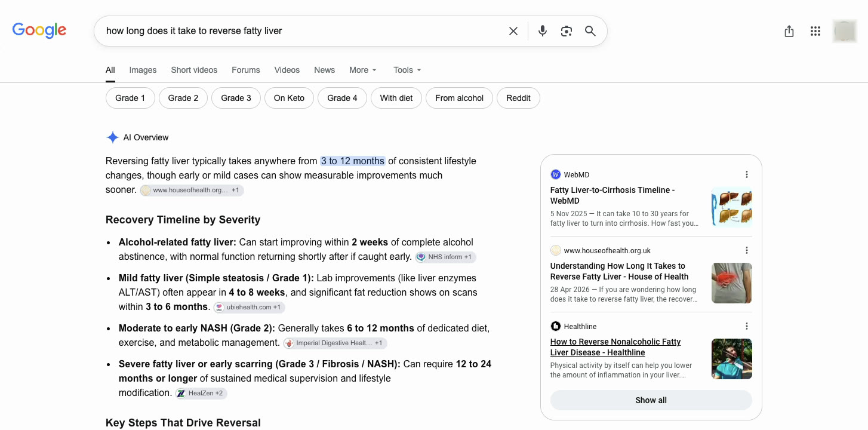Open the Fatty Liver-to-Cirrhosis Timeline WebMD link
Image resolution: width=868 pixels, height=430 pixels.
[612, 195]
